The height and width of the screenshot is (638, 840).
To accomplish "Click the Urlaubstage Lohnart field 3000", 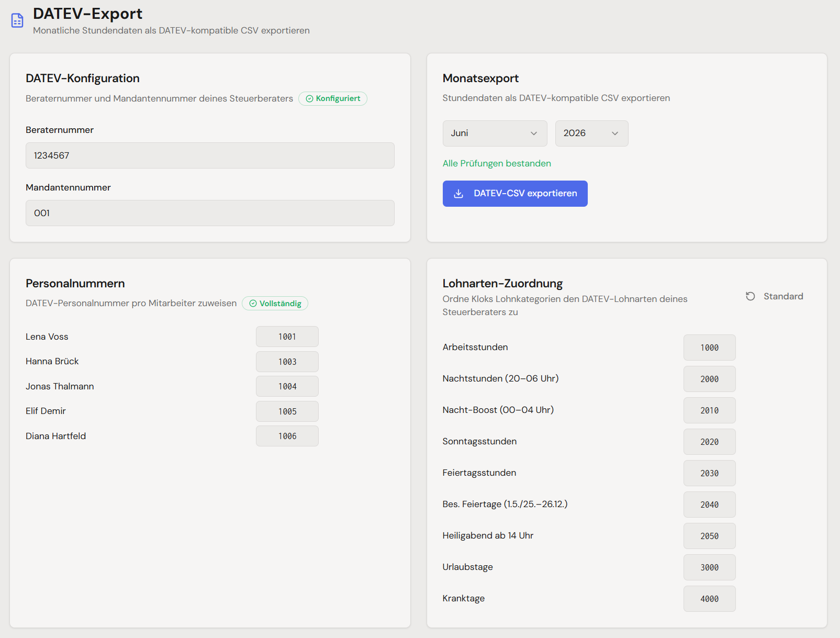I will (709, 567).
